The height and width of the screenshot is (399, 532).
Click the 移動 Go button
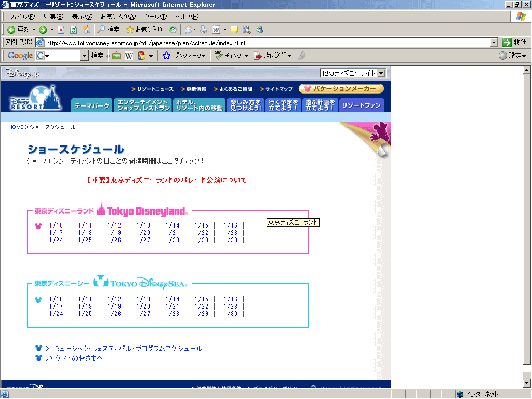515,43
